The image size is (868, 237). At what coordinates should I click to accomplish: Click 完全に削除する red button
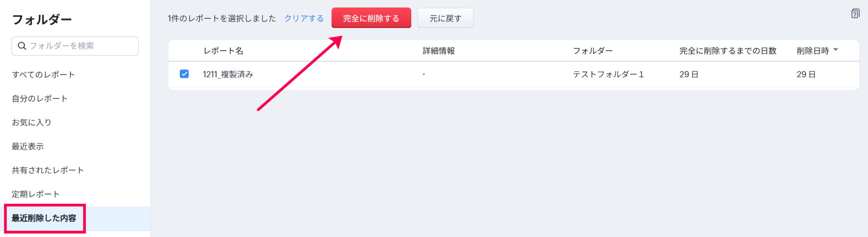[x=371, y=18]
